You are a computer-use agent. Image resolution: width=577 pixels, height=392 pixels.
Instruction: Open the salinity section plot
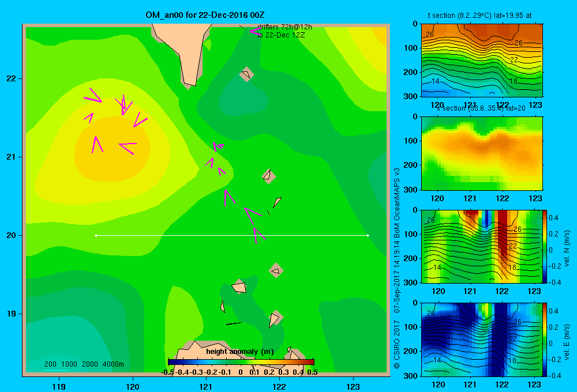[482, 153]
